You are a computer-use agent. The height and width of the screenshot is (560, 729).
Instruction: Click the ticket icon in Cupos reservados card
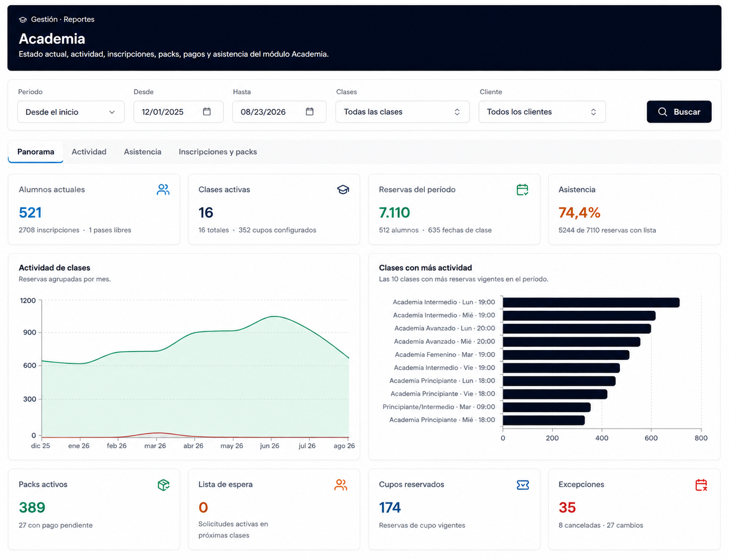(x=523, y=485)
